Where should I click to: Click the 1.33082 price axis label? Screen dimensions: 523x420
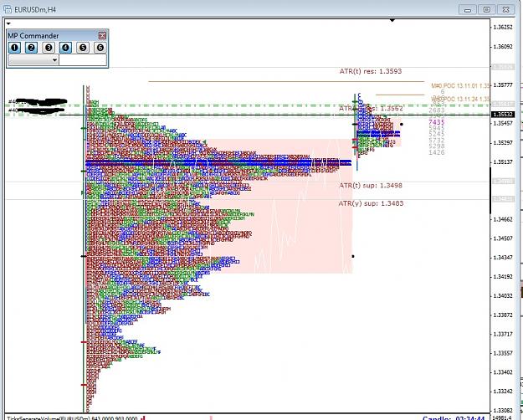pos(503,410)
